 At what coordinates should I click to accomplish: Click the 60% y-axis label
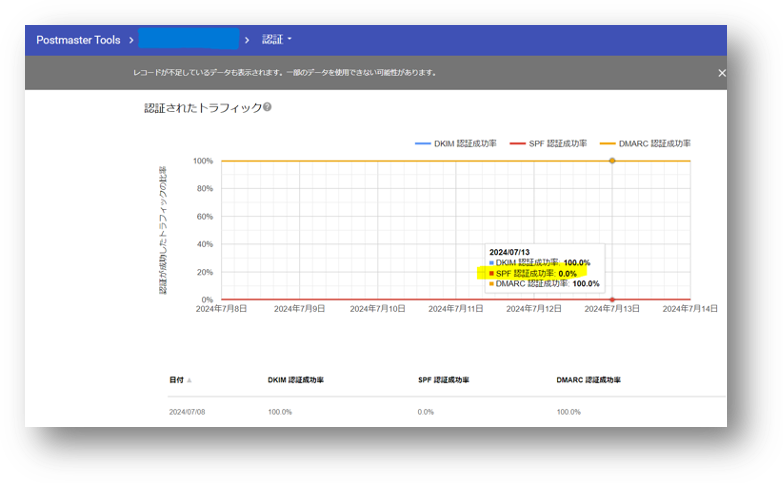point(205,216)
